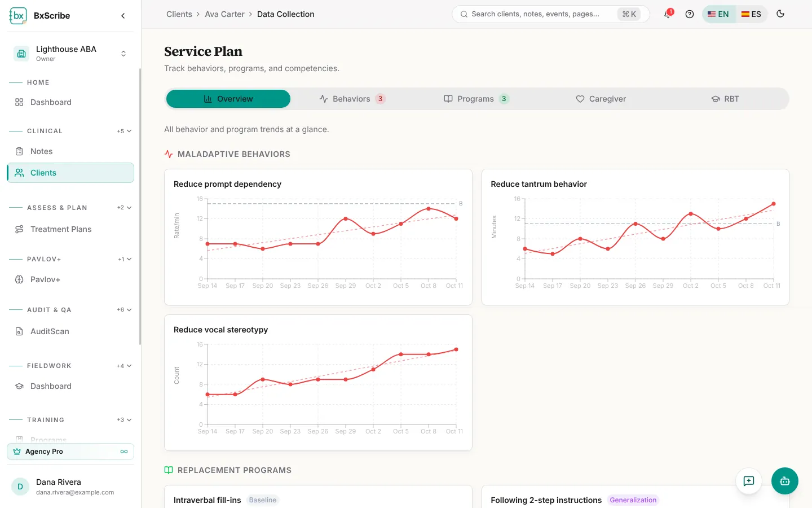Viewport: 812px width, 508px height.
Task: Click the Clients breadcrumb link
Action: (x=179, y=14)
